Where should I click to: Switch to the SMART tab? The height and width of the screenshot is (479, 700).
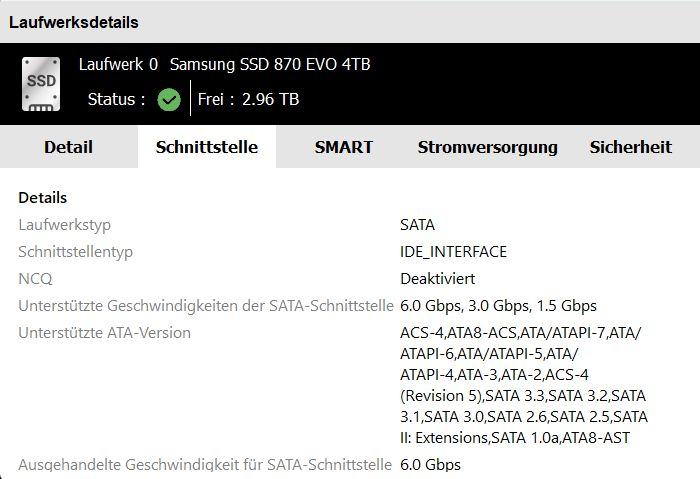click(x=343, y=147)
